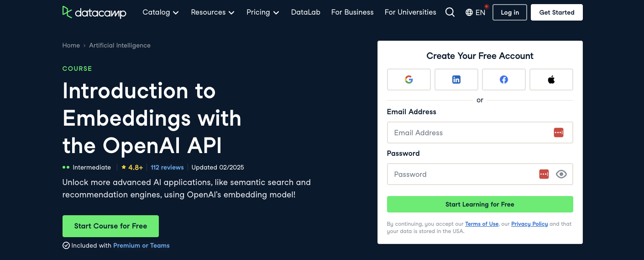Image resolution: width=644 pixels, height=260 pixels.
Task: Click the course title heading
Action: pyautogui.click(x=152, y=118)
